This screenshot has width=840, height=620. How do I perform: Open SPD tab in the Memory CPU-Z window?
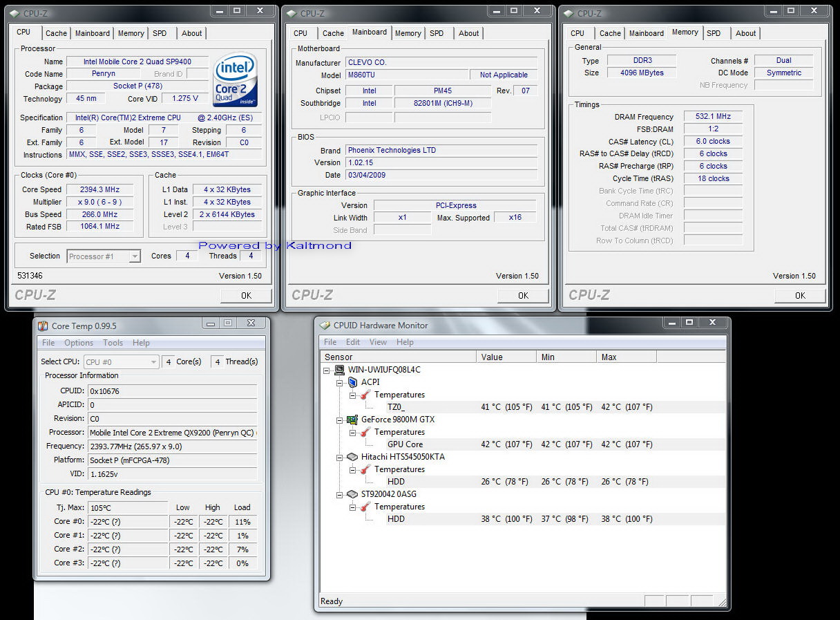pos(714,33)
